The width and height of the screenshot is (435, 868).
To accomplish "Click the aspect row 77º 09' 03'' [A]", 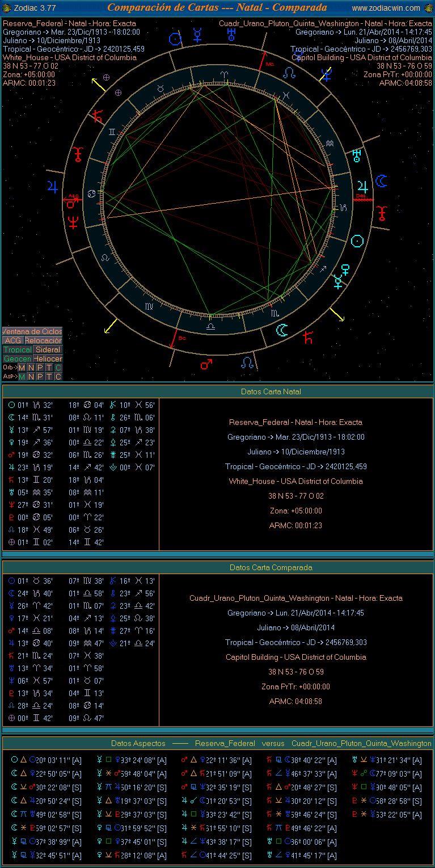I will coord(387,774).
